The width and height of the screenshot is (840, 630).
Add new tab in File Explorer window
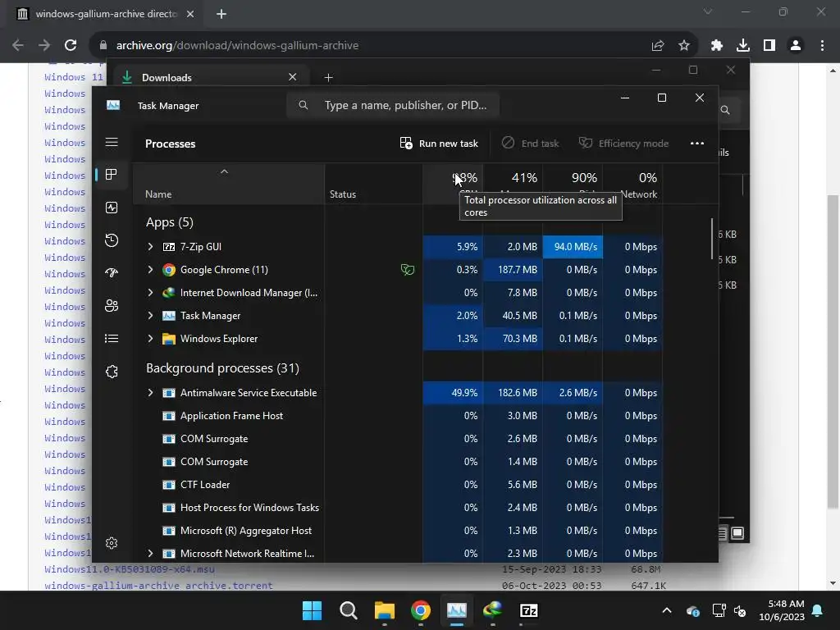328,78
